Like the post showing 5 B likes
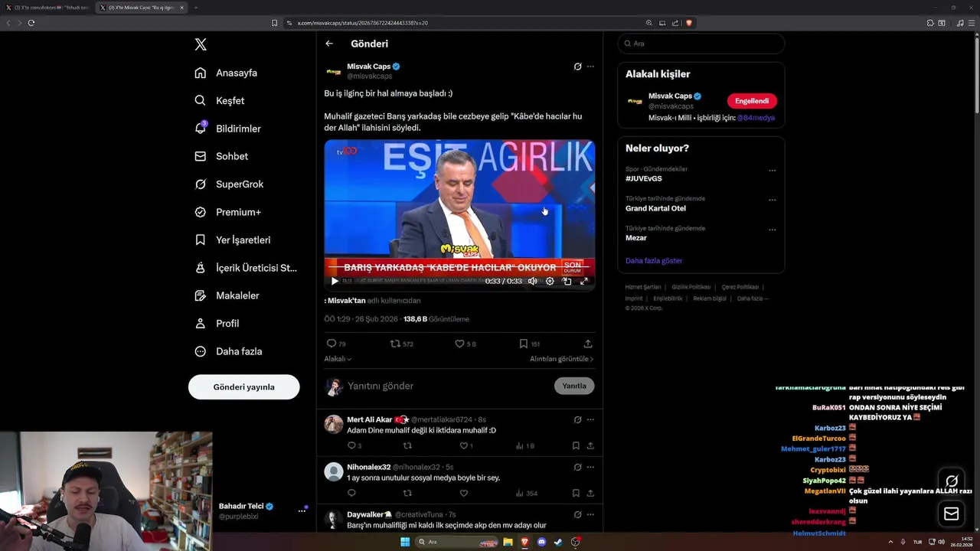Screen dimensions: 980x551 click(465, 344)
